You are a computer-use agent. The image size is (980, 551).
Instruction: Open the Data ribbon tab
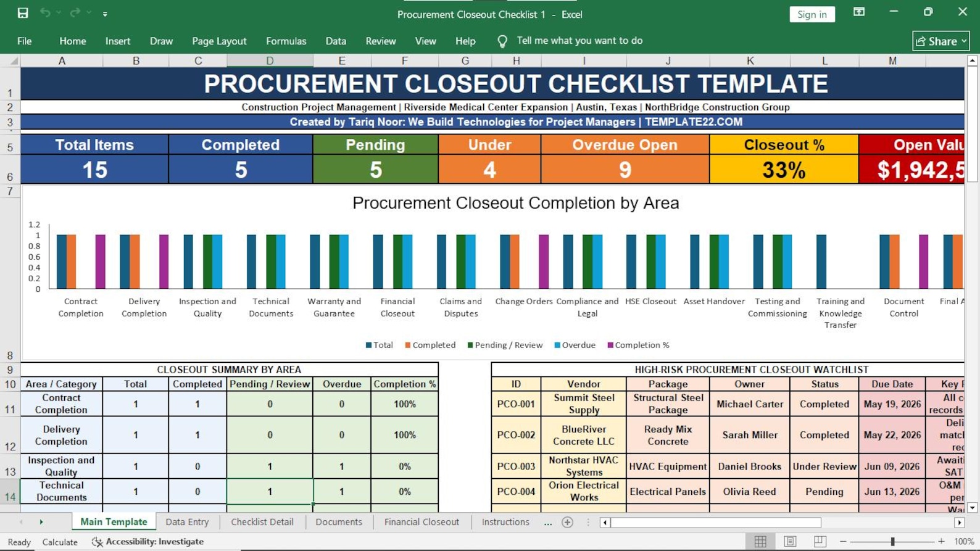[x=336, y=41]
